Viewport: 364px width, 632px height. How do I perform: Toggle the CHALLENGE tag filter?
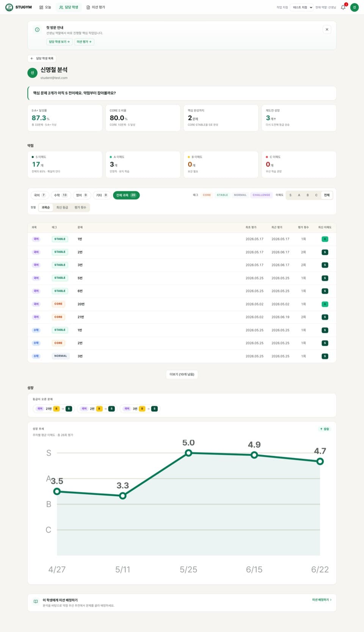coord(262,195)
